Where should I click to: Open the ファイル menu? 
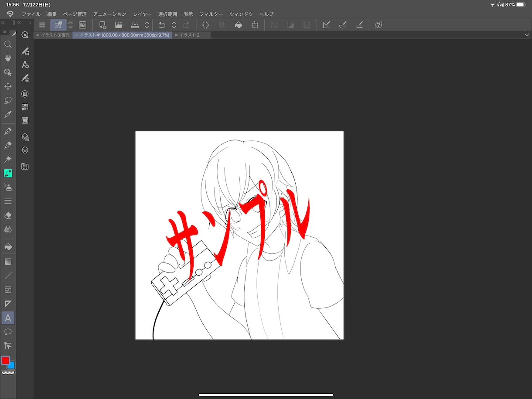coord(31,14)
